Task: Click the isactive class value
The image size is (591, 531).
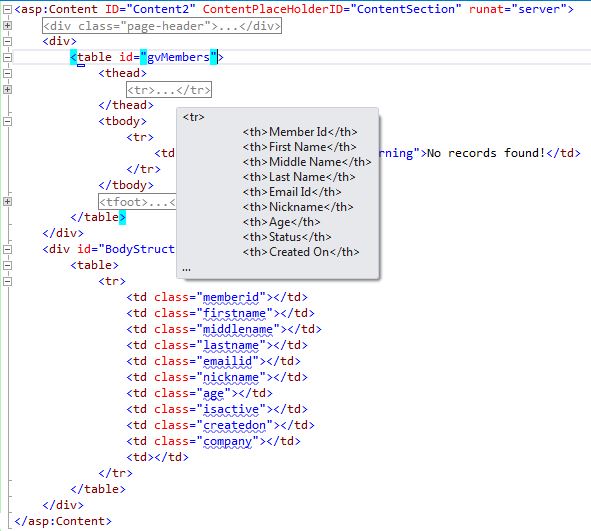Action: (x=231, y=409)
